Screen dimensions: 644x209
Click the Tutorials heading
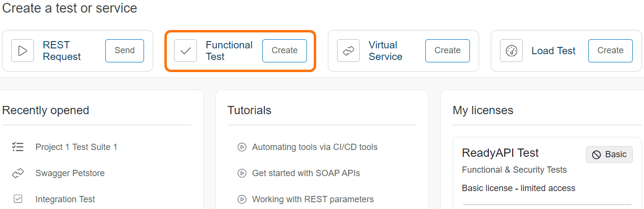[x=249, y=110]
